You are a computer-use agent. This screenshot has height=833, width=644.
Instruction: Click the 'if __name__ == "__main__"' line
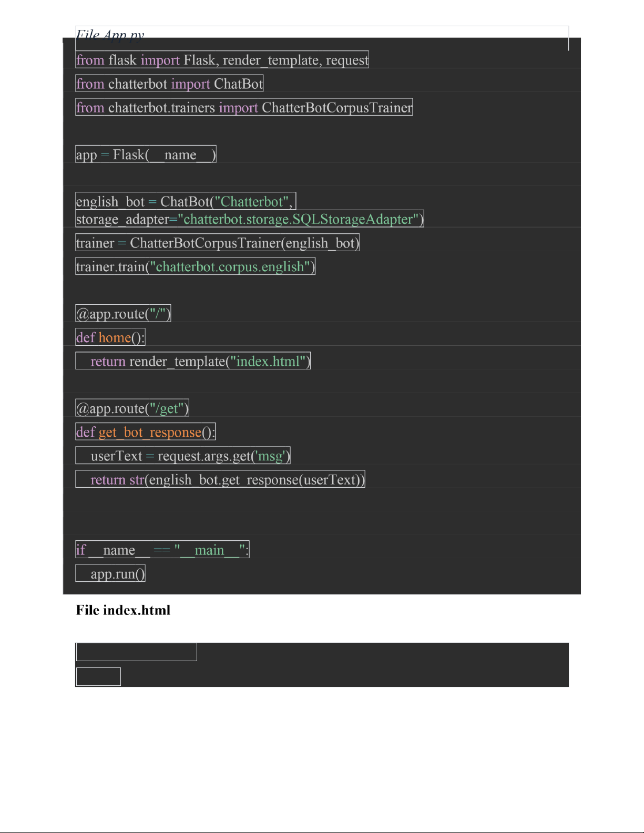click(162, 550)
